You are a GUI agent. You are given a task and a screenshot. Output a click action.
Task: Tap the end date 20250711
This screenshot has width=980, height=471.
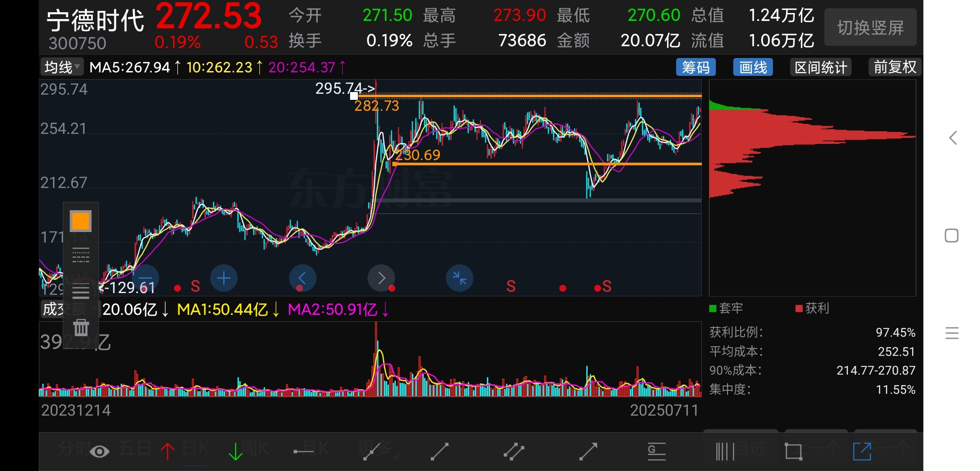664,410
